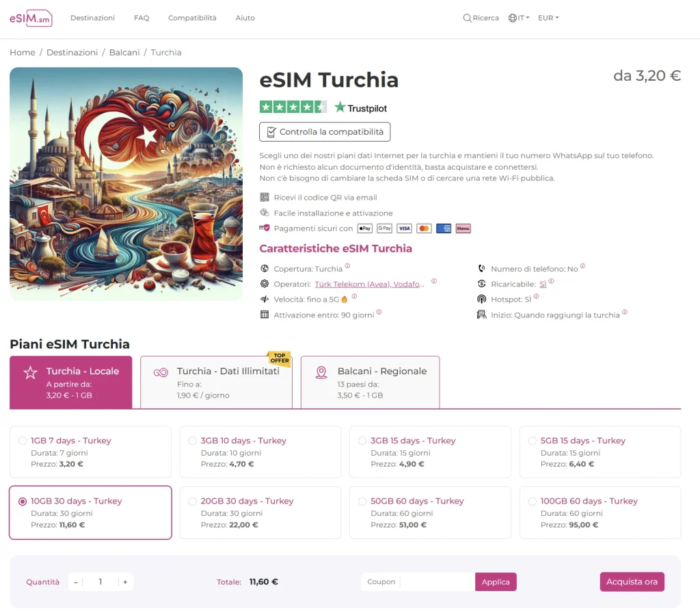700x615 pixels.
Task: Click info icon next to Inizio
Action: [x=625, y=312]
